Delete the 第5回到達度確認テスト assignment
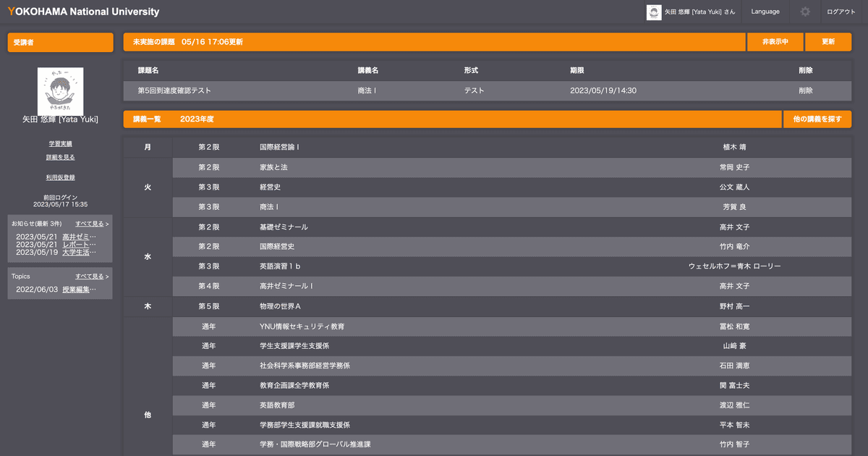 point(805,90)
